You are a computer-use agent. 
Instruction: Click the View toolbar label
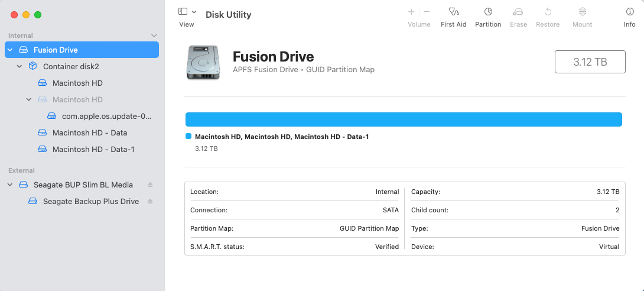tap(187, 24)
